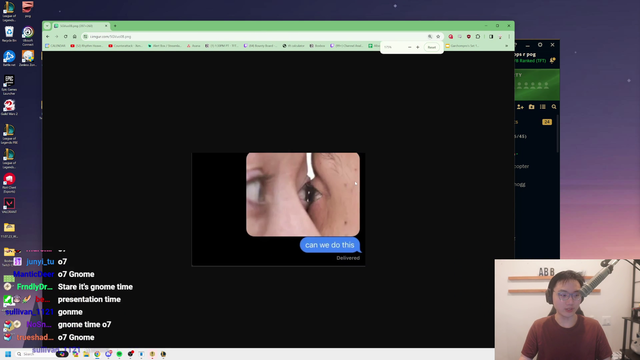Click junyi_tu username in chat overlay

tap(40, 262)
